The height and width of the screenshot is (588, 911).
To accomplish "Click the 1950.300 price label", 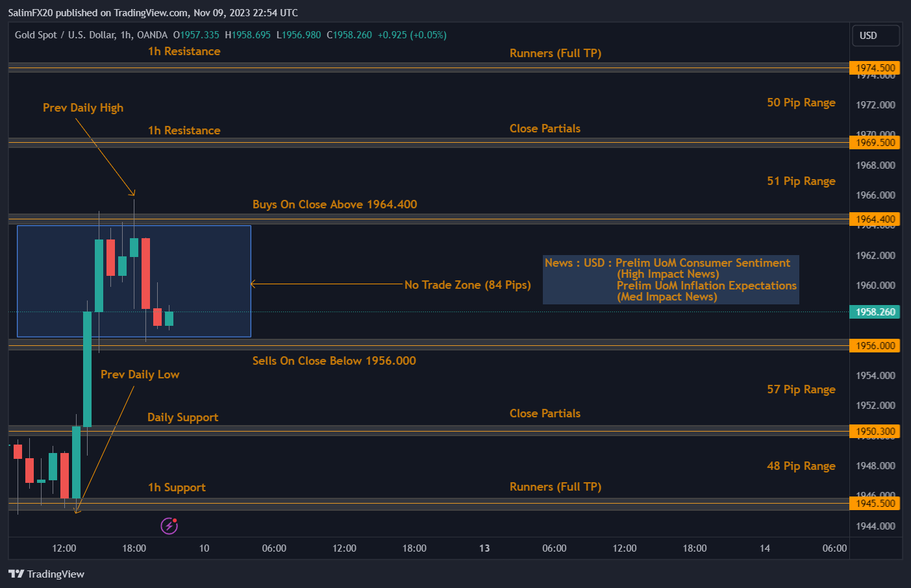I will click(875, 431).
